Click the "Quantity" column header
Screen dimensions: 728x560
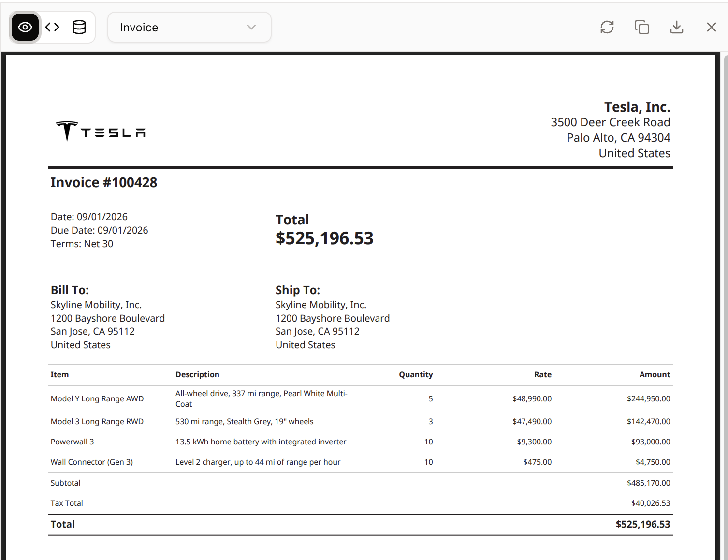click(416, 374)
